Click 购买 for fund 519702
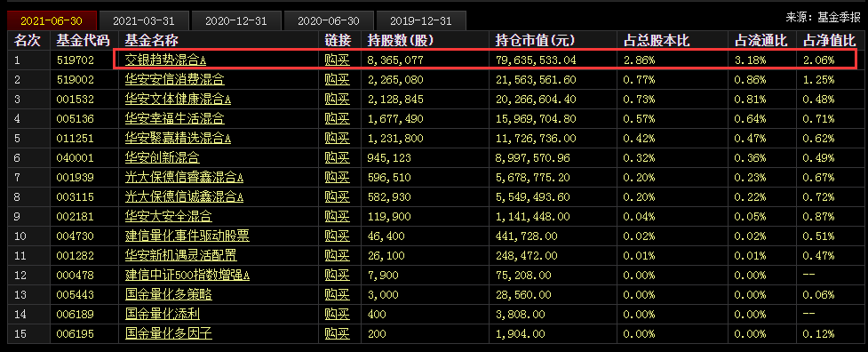 click(x=337, y=60)
